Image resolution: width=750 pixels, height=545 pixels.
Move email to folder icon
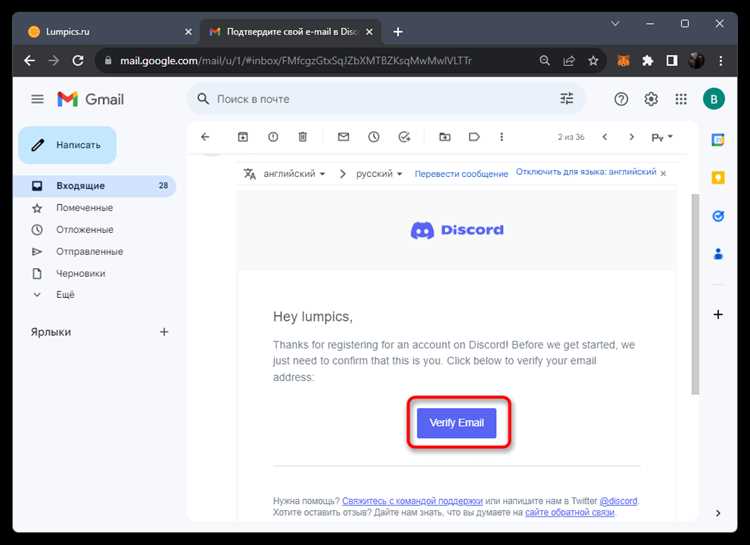[x=445, y=137]
